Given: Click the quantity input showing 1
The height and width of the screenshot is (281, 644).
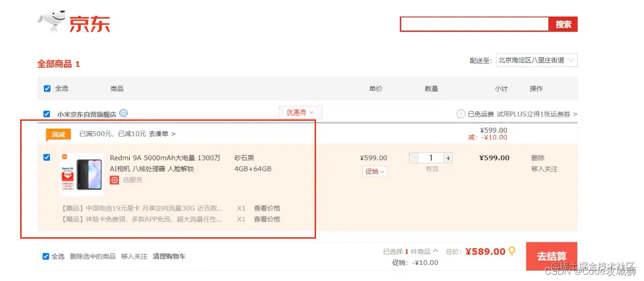Looking at the screenshot, I should pyautogui.click(x=431, y=158).
